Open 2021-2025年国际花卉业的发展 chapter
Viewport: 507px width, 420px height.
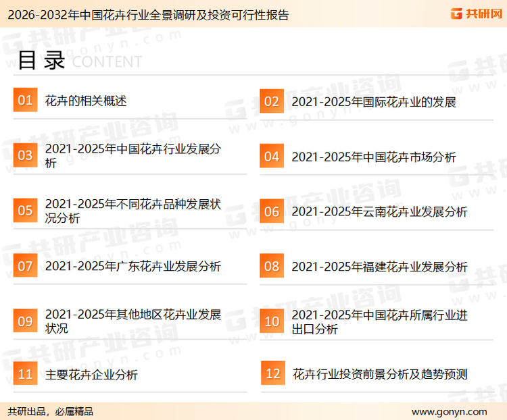click(x=374, y=102)
